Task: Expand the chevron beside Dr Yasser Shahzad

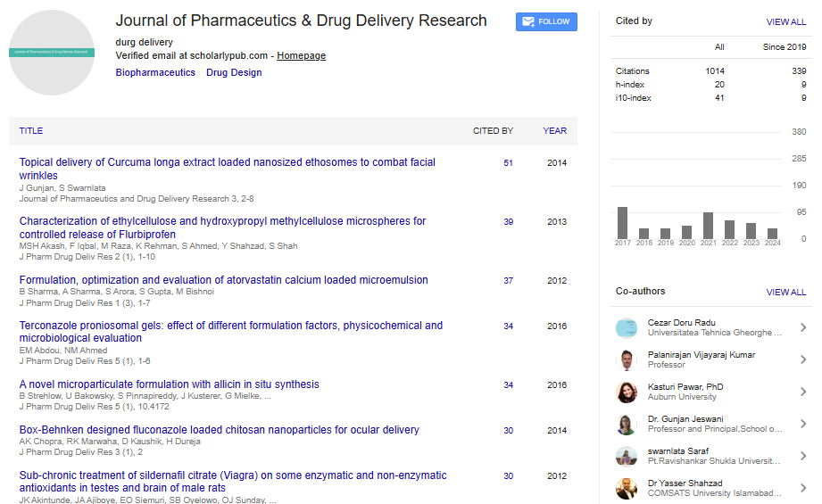Action: (803, 488)
